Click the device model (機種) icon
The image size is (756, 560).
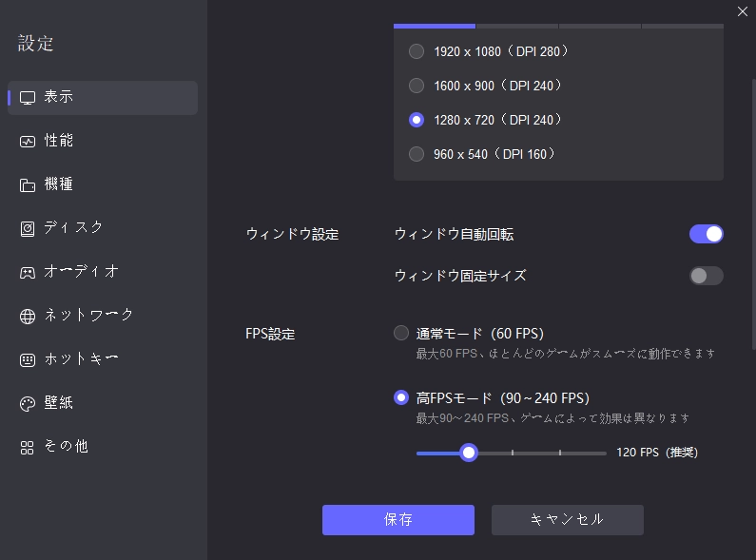[x=28, y=185]
